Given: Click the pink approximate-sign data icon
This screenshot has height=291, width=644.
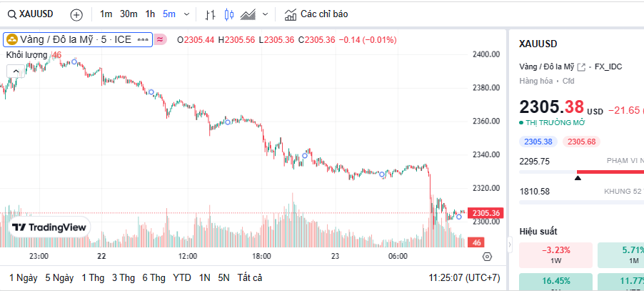Looking at the screenshot, I should [161, 39].
